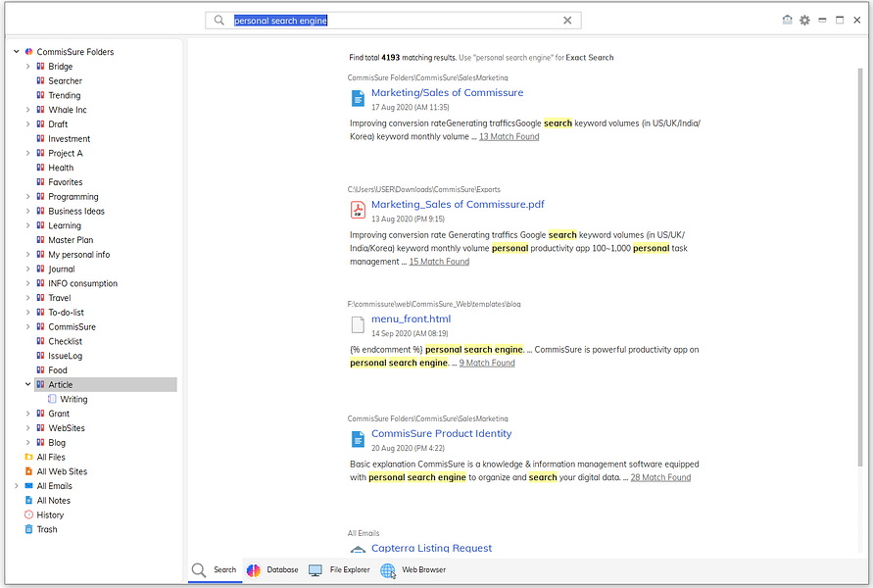The height and width of the screenshot is (588, 873).
Task: Open Capterra Listing Request result
Action: [431, 548]
